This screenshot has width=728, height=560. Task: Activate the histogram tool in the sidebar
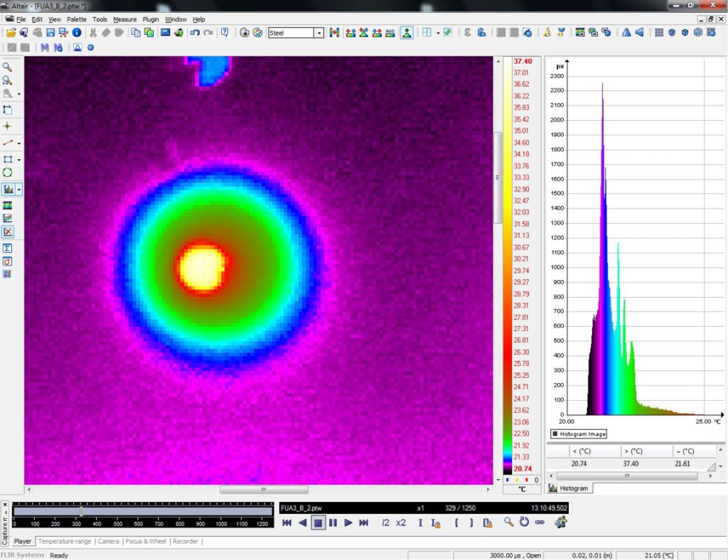pyautogui.click(x=8, y=189)
